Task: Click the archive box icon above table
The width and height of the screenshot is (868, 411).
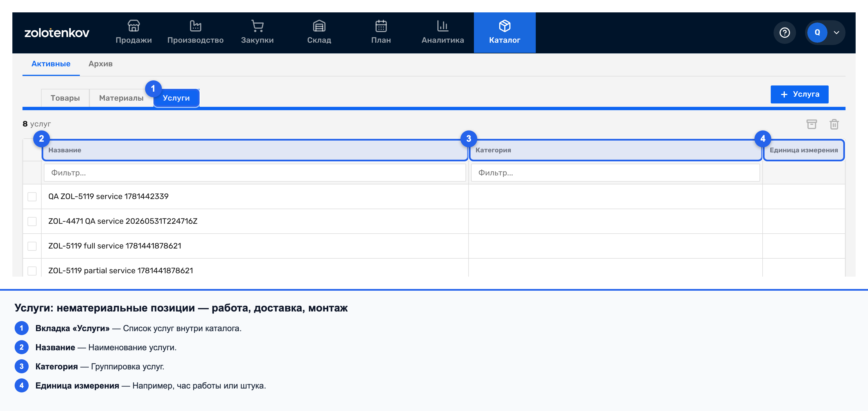Action: 812,124
